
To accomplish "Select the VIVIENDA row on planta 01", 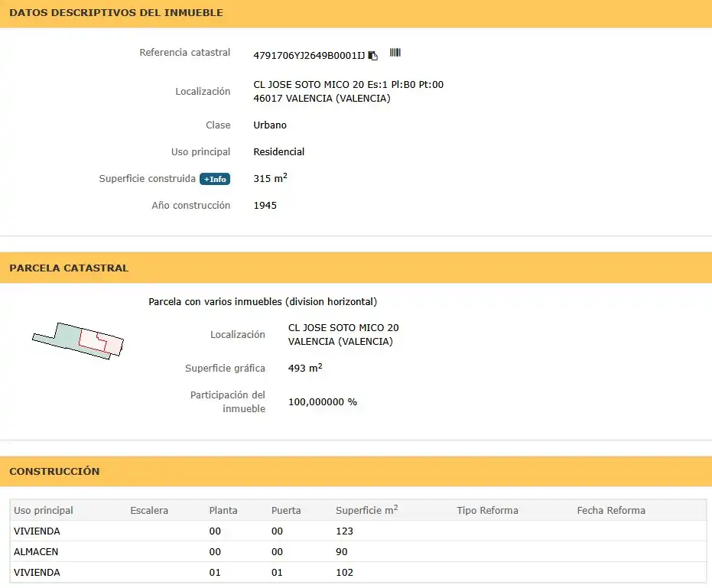I will tap(358, 572).
